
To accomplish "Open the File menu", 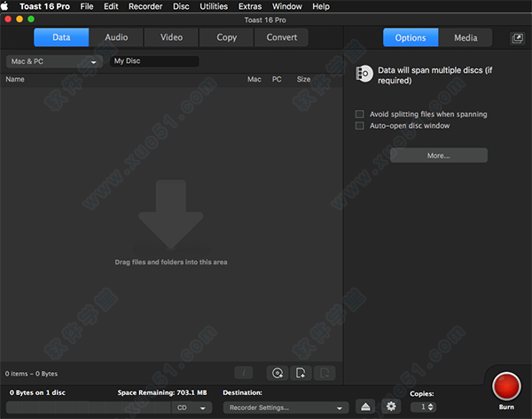I will (x=87, y=6).
